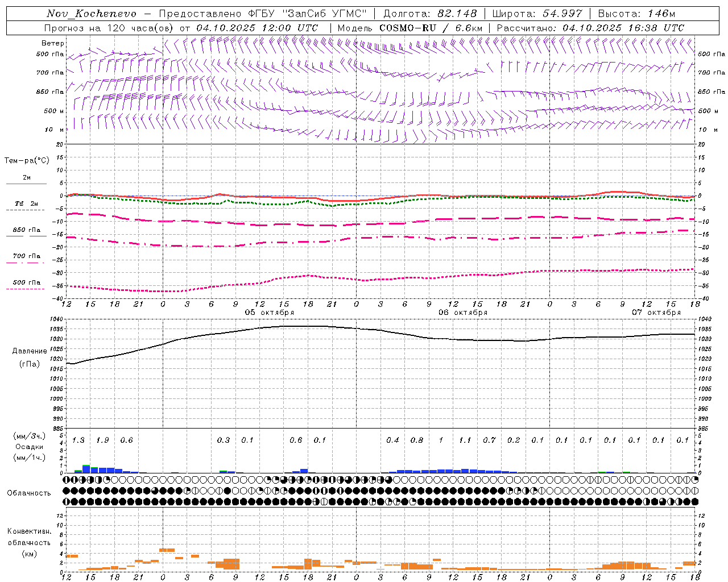This screenshot has width=728, height=582.
Task: Click the Конвективн. облачность panel label
Action: click(x=29, y=537)
